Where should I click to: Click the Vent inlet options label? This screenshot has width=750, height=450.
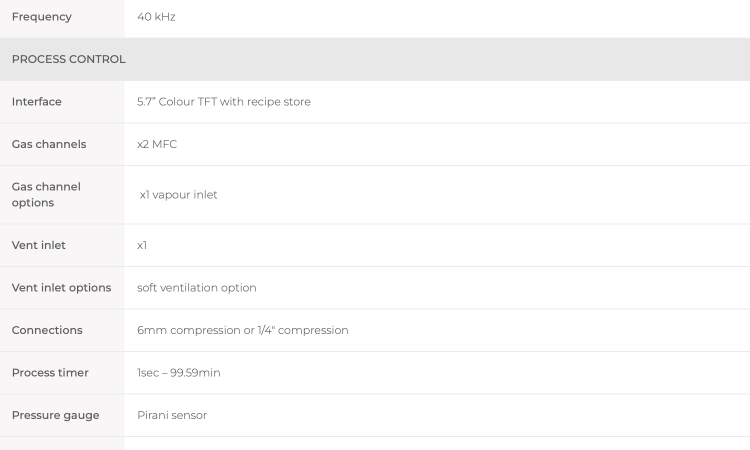(x=61, y=288)
